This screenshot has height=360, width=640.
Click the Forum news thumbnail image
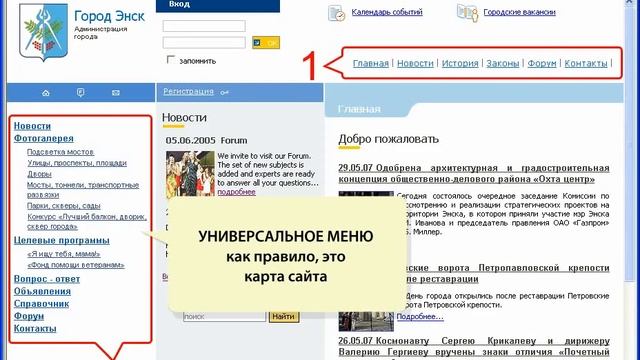(x=190, y=174)
